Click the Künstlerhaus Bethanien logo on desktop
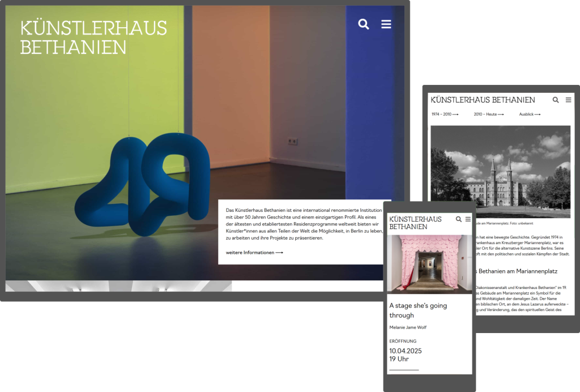This screenshot has height=392, width=580. [93, 38]
